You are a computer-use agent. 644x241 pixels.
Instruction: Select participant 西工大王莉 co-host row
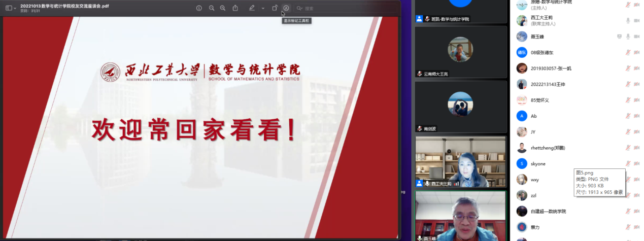coord(577,20)
